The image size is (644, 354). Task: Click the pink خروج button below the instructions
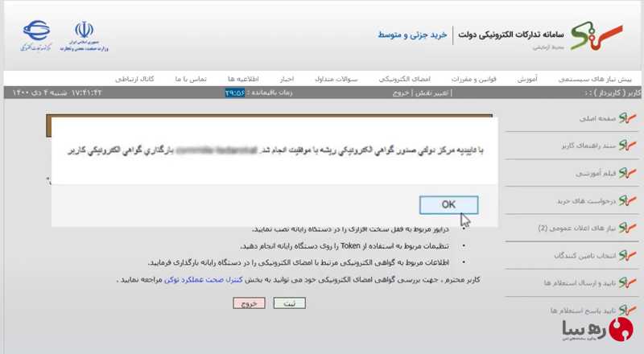click(x=249, y=303)
